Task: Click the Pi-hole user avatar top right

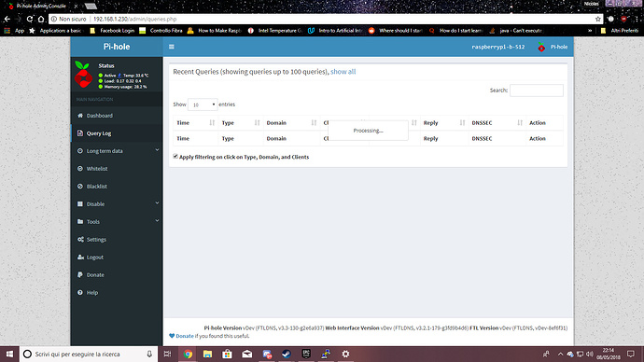Action: pos(541,47)
